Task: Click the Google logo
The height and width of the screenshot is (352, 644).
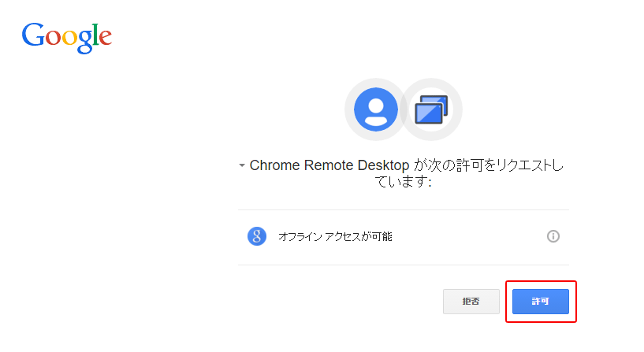Action: coord(66,38)
